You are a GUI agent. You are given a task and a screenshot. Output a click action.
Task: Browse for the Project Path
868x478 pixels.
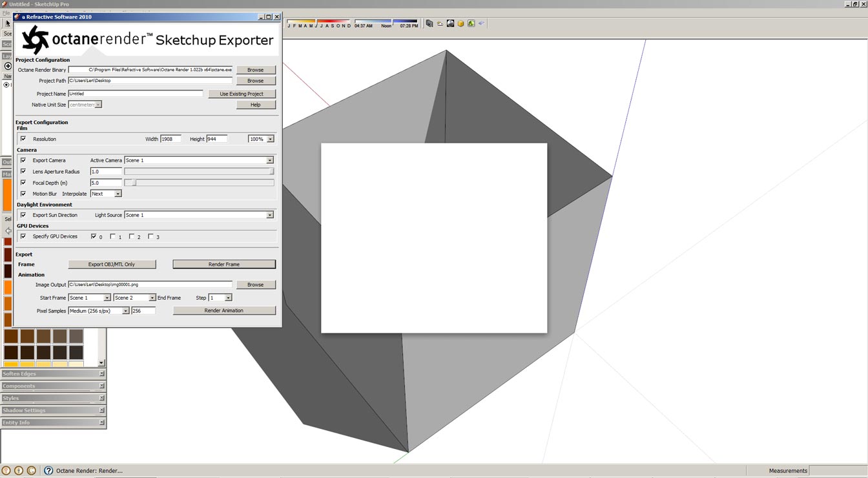pos(256,81)
